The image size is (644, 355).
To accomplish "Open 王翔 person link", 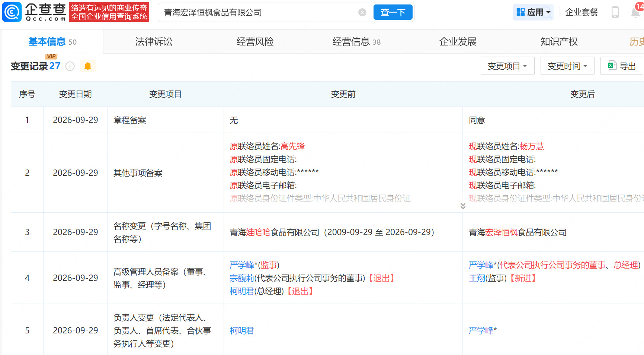I will [x=477, y=278].
